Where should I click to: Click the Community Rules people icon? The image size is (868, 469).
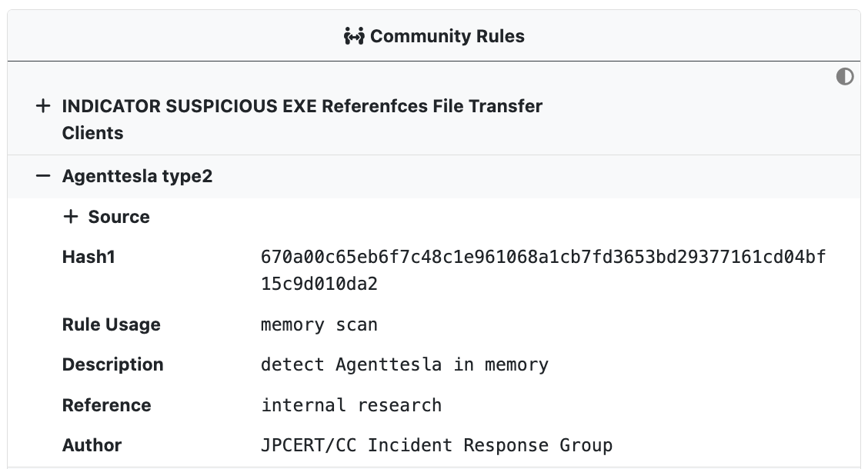[x=354, y=36]
